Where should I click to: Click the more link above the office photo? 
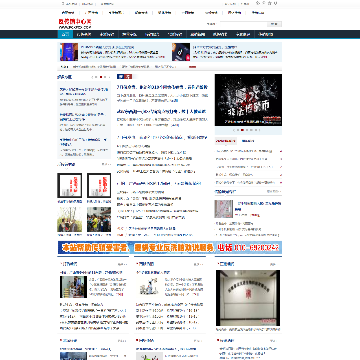(x=273, y=264)
